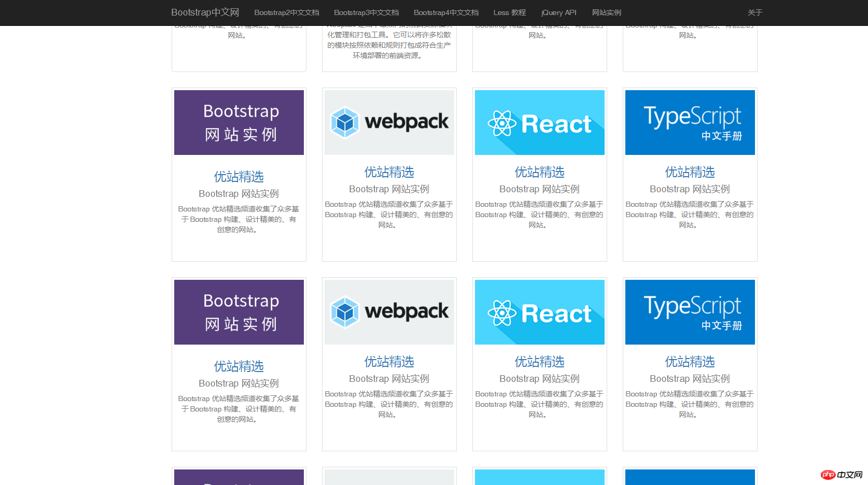Click third-row Bootstrap 网站实例 purple thumbnail
This screenshot has height=485, width=868.
pyautogui.click(x=239, y=312)
